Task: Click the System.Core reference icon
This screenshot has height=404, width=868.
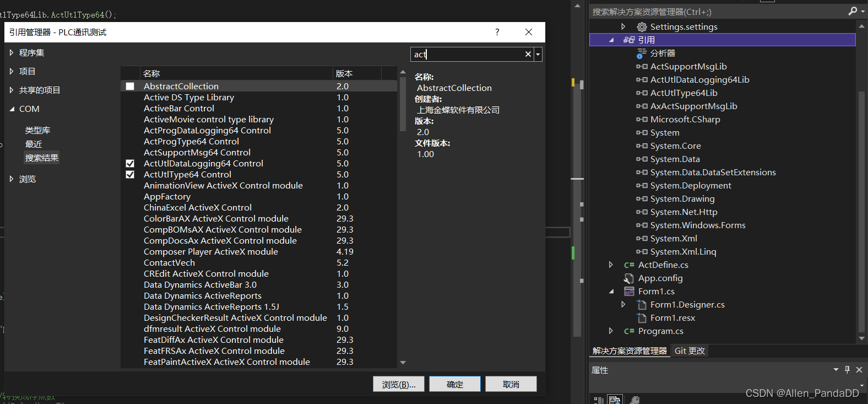Action: point(642,146)
